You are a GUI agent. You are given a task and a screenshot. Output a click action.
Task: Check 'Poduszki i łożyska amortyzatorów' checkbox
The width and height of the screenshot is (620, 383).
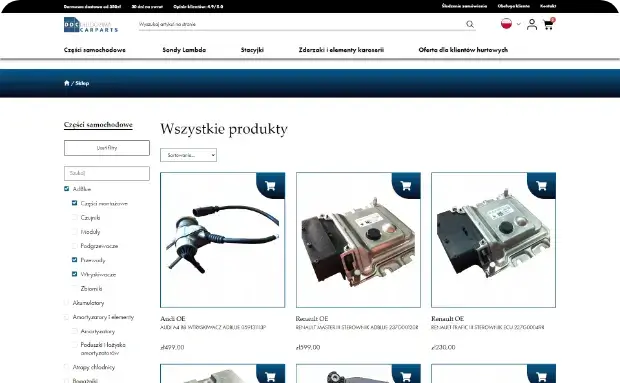(74, 345)
